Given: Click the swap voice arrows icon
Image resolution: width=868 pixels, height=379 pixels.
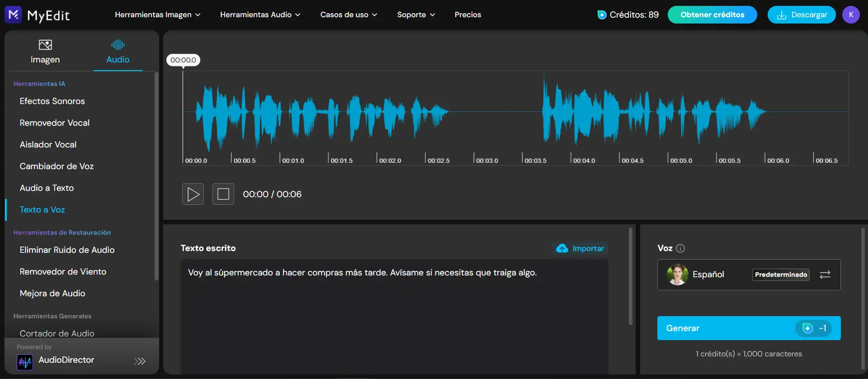Looking at the screenshot, I should [825, 275].
